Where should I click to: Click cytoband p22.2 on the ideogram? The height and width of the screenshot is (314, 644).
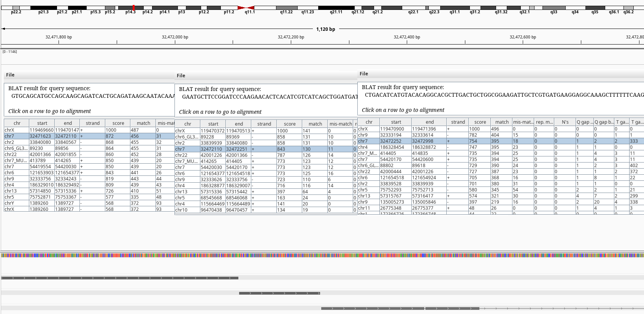click(16, 8)
